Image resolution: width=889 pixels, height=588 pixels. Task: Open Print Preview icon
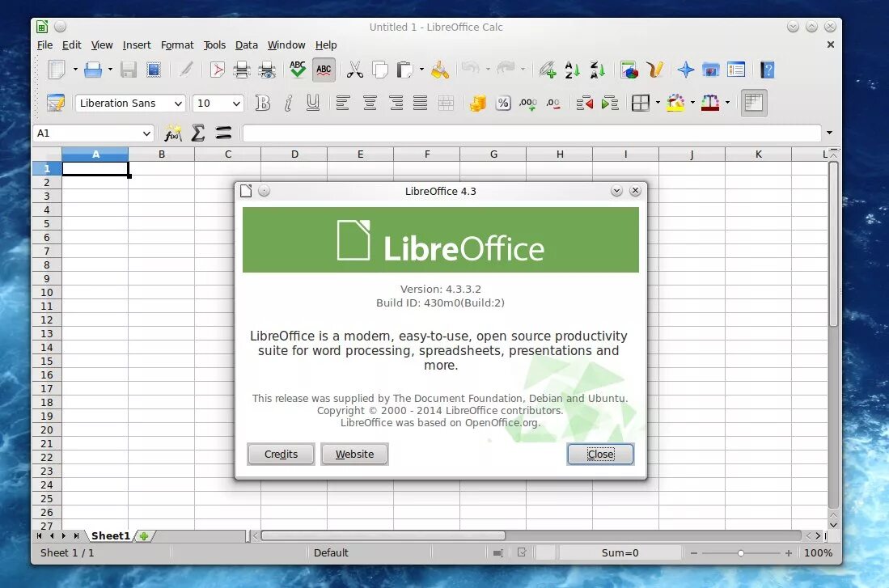click(267, 70)
